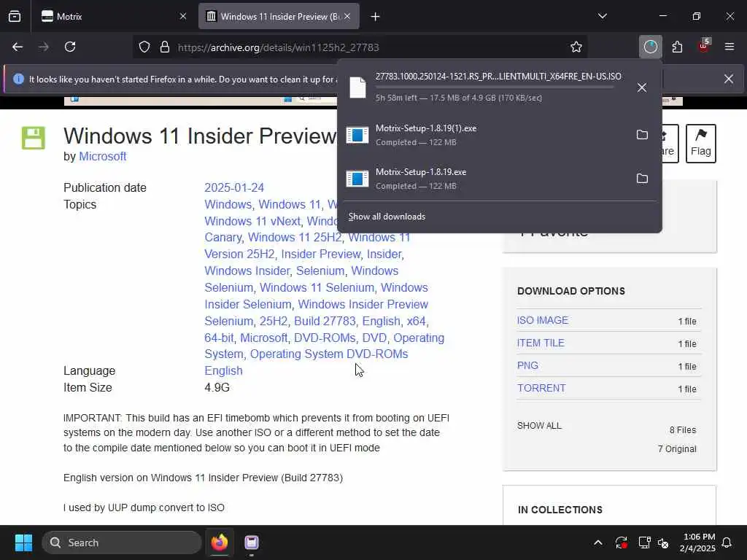The width and height of the screenshot is (747, 560).
Task: Download the ISO IMAGE option
Action: click(x=543, y=321)
